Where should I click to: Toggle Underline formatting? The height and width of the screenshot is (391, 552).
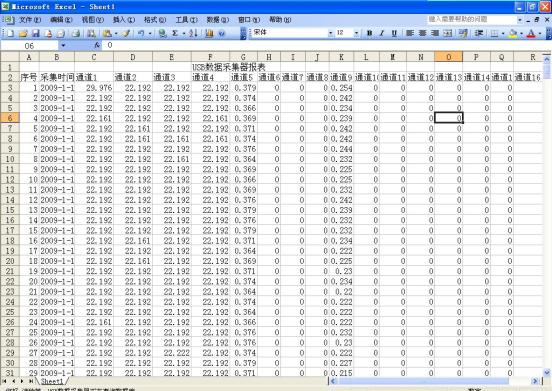tap(394, 33)
